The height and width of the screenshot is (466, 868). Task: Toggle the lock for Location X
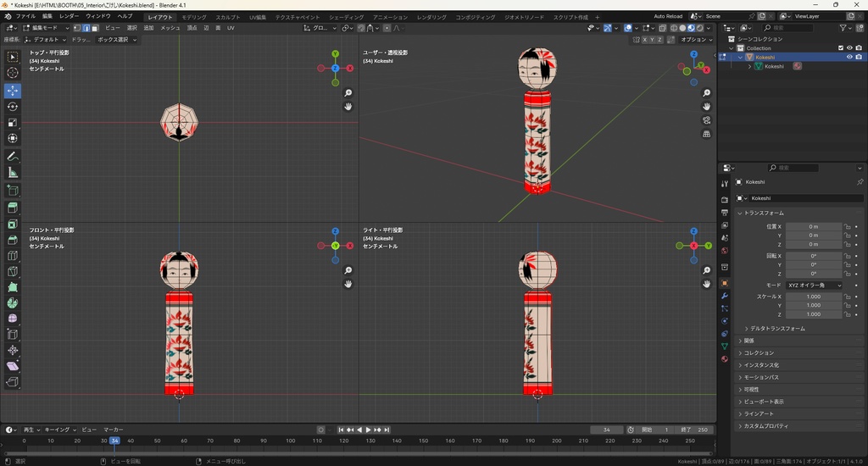tap(847, 227)
